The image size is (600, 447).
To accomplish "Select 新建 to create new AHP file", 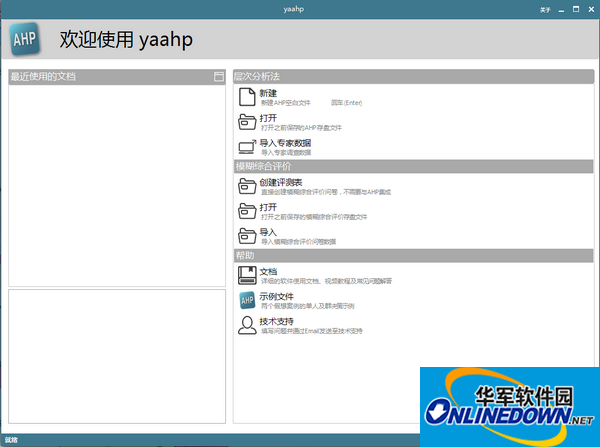I will point(268,93).
